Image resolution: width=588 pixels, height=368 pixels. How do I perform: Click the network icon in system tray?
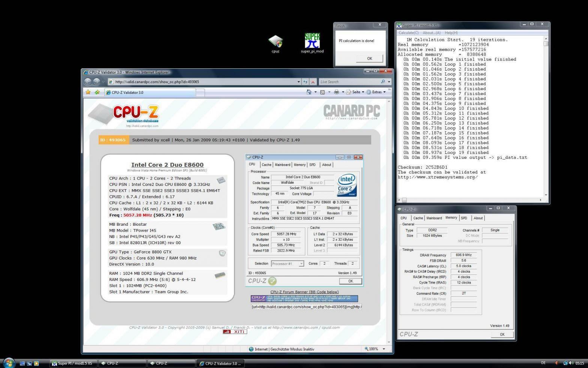click(x=565, y=363)
